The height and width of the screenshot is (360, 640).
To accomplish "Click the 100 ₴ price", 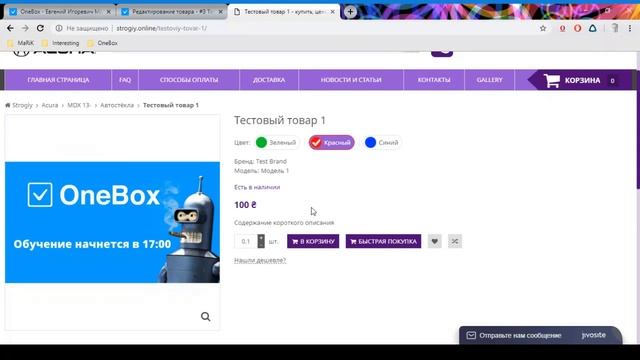I will [245, 205].
